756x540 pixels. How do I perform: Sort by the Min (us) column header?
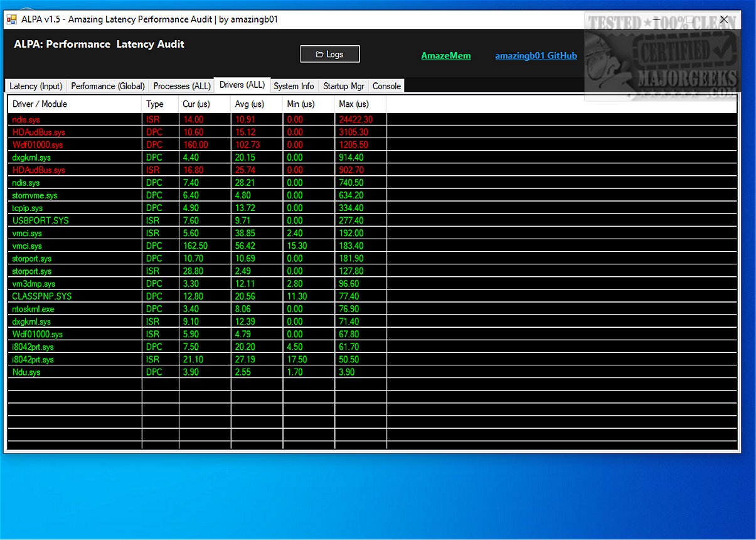(x=309, y=104)
